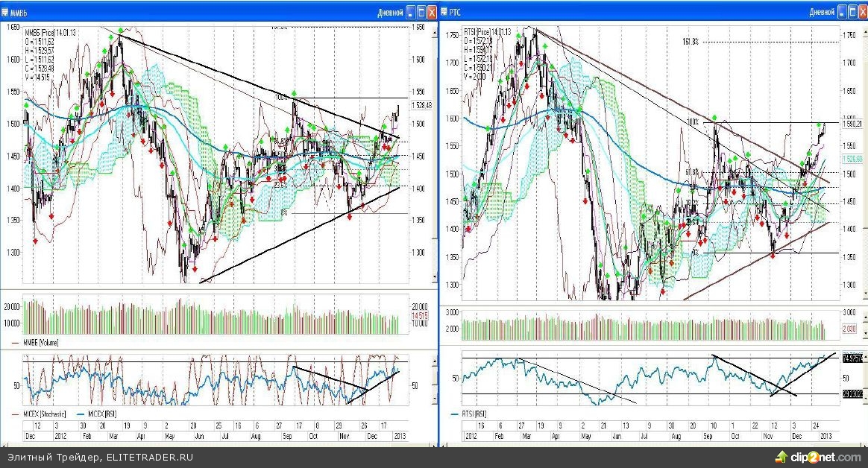Click the MMVB [Volume] legend color line
Image resolution: width=868 pixels, height=468 pixels.
click(x=16, y=343)
